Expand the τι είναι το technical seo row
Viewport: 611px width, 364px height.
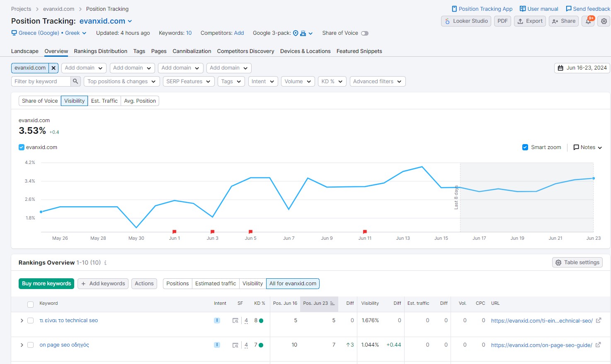point(22,321)
